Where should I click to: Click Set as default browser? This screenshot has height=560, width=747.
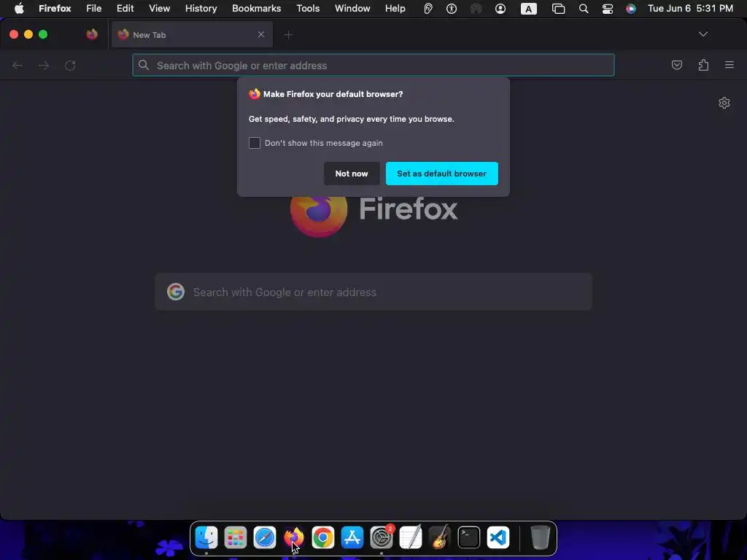441,174
